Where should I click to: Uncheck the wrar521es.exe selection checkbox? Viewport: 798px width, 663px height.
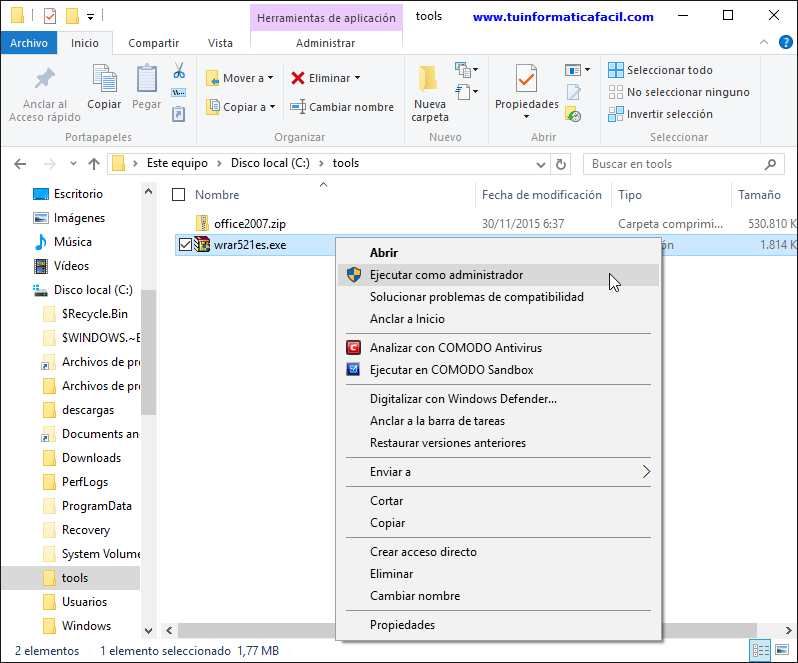pyautogui.click(x=185, y=245)
